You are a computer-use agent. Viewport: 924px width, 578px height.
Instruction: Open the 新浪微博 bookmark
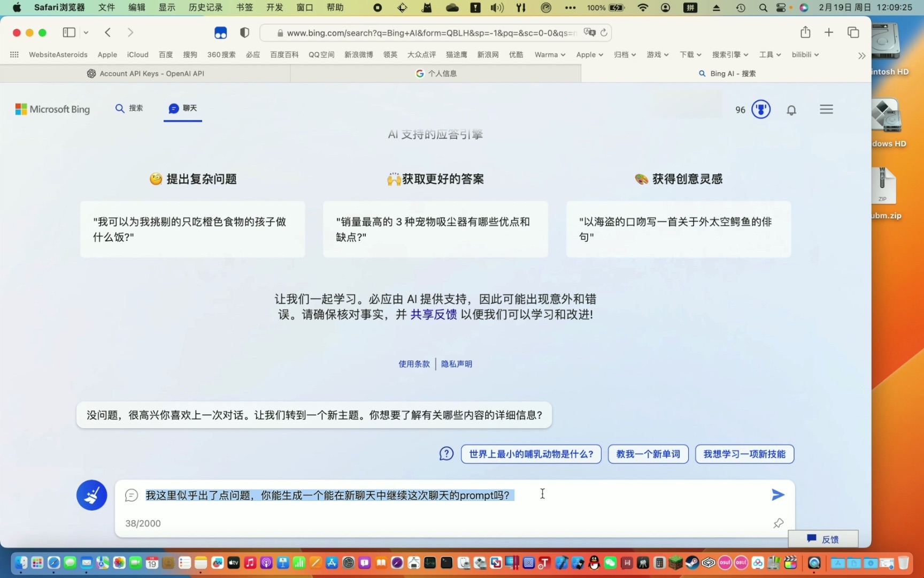[x=359, y=55]
